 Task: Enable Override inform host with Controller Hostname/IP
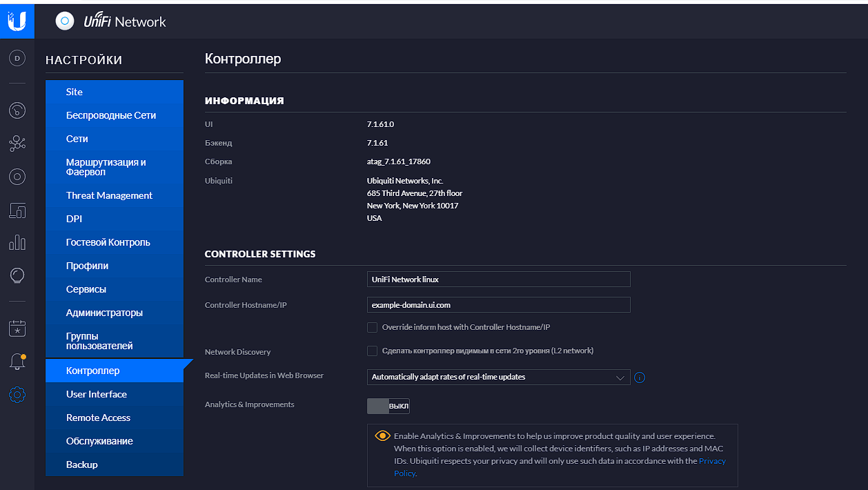tap(373, 327)
